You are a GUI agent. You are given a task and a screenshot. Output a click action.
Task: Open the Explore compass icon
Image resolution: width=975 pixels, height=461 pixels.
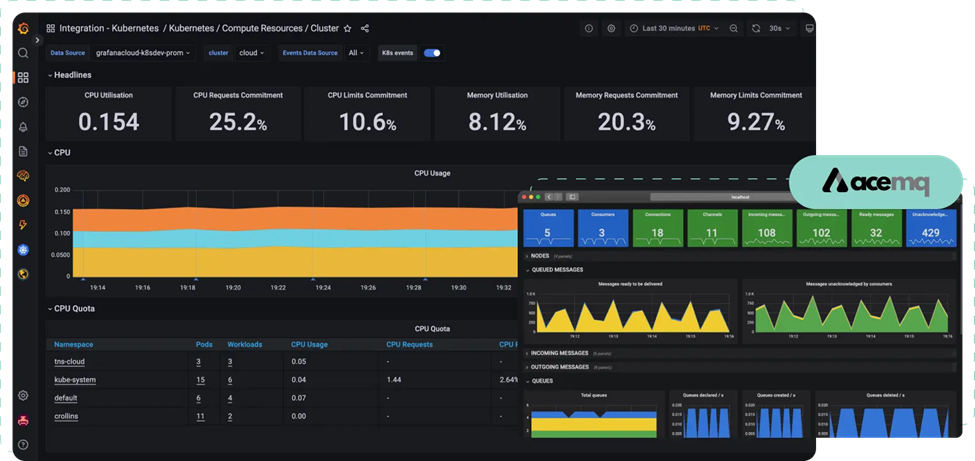pos(23,102)
